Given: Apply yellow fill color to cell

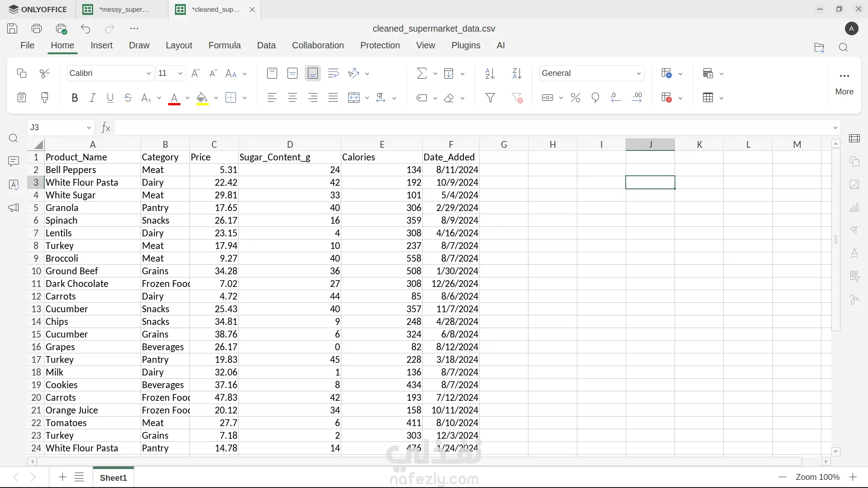Looking at the screenshot, I should [x=202, y=98].
